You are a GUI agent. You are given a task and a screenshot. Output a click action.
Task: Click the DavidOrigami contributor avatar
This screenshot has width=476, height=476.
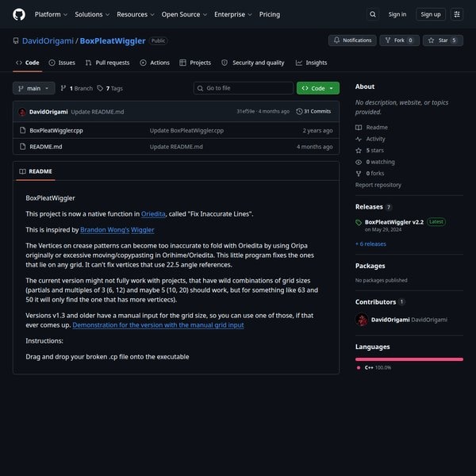(361, 320)
